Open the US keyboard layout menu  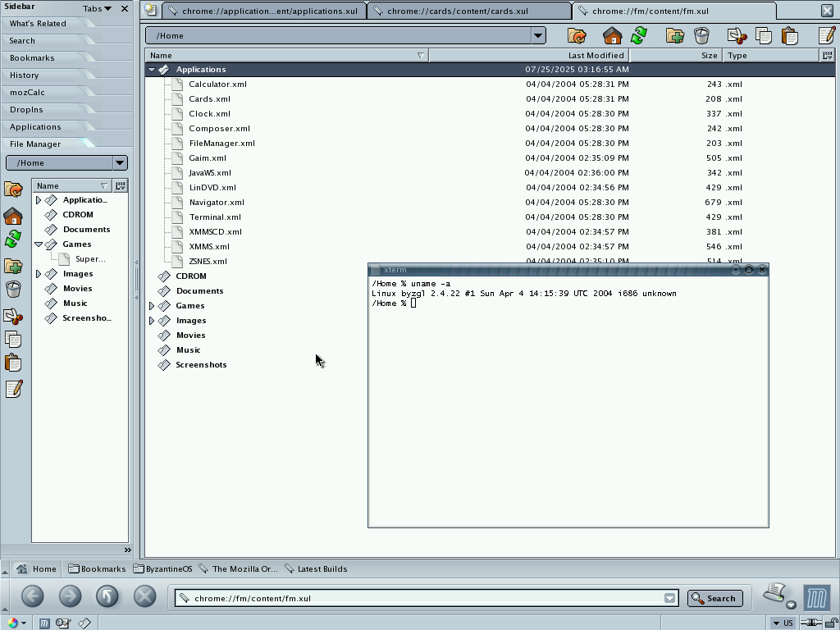tap(783, 623)
